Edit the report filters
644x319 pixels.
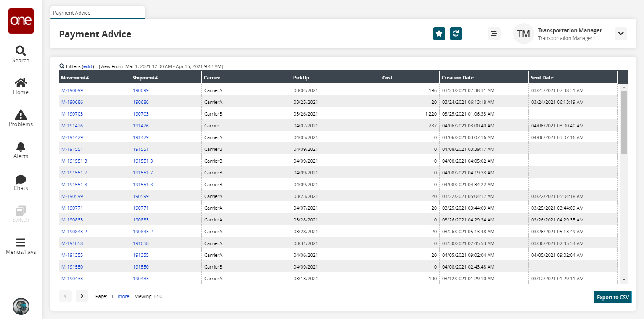[x=87, y=66]
